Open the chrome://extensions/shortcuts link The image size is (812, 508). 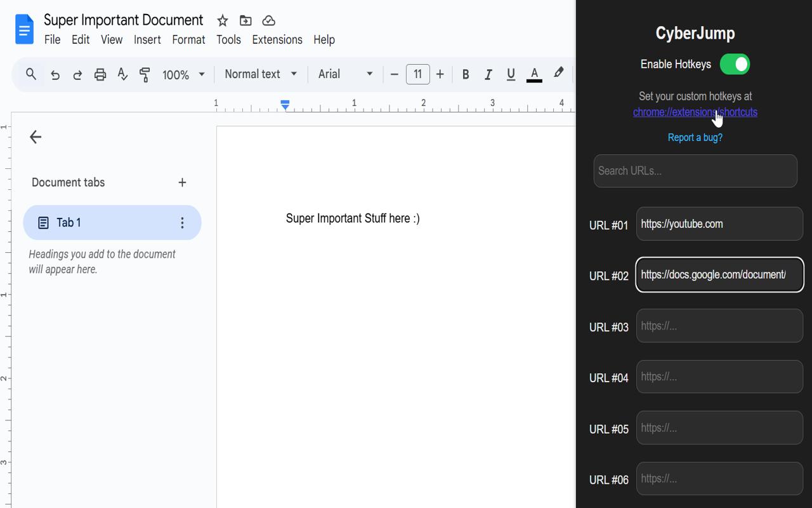pyautogui.click(x=695, y=112)
